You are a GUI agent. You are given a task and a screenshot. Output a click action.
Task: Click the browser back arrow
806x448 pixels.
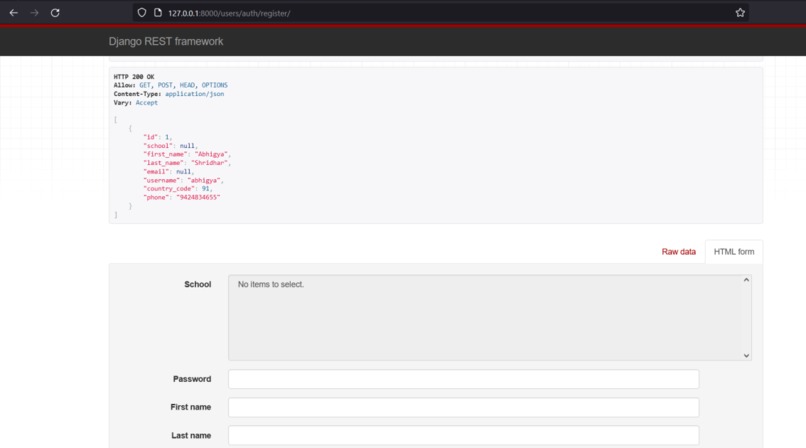pyautogui.click(x=14, y=13)
